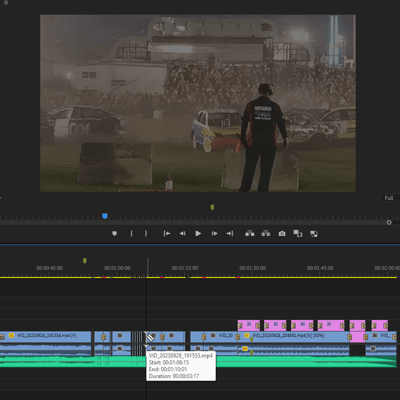Viewport: 400px width, 400px height.
Task: Step forward one frame
Action: 214,234
